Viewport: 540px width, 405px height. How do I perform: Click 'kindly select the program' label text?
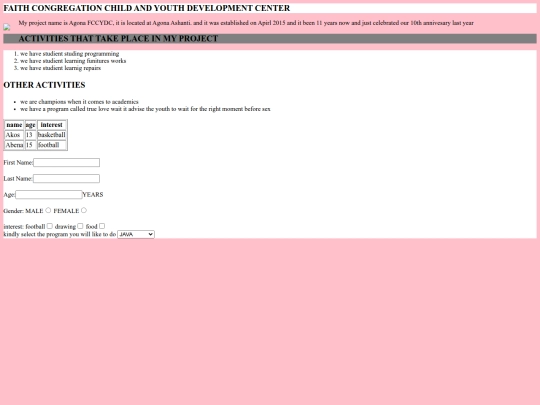(60, 234)
